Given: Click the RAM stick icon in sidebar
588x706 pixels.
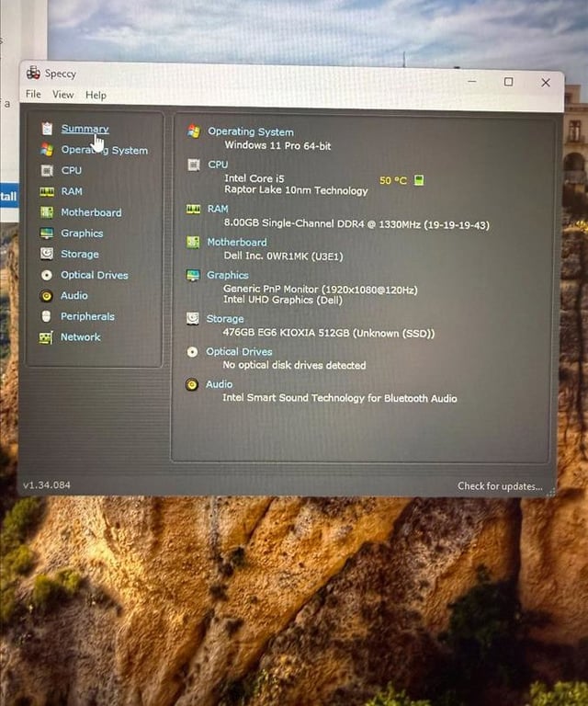Looking at the screenshot, I should point(47,192).
